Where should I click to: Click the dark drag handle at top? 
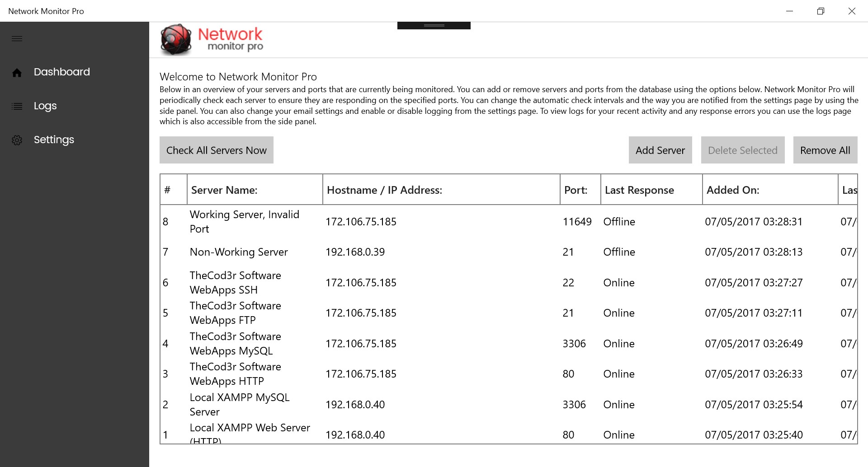434,25
